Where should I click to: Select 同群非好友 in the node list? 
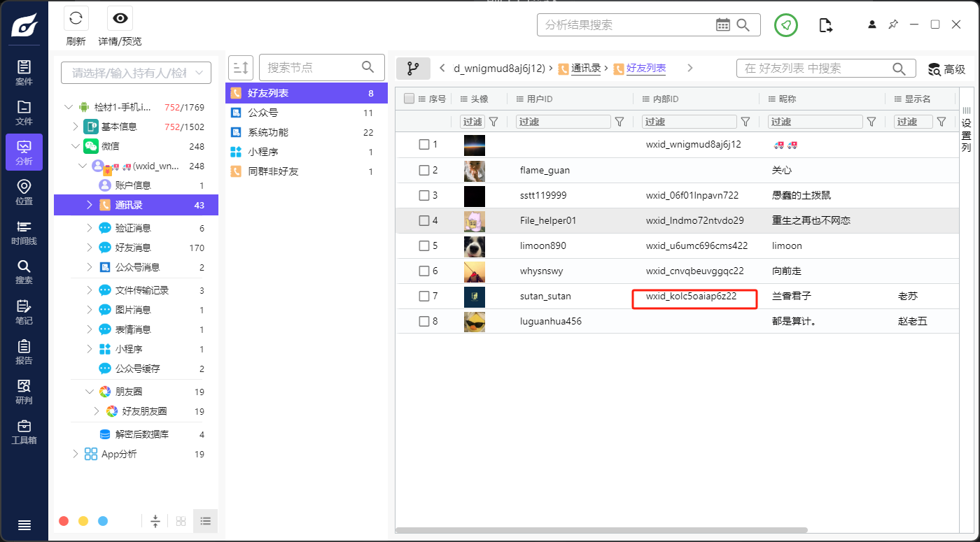click(273, 171)
